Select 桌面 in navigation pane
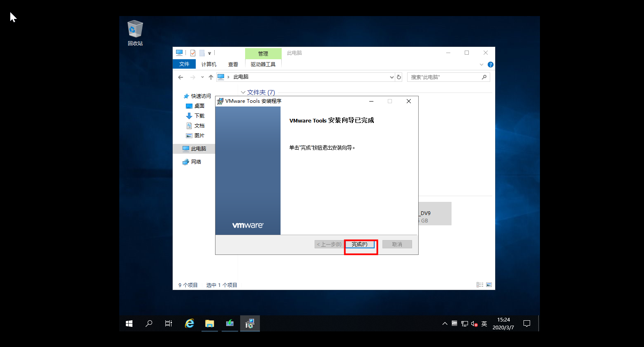Image resolution: width=644 pixels, height=347 pixels. (x=195, y=106)
